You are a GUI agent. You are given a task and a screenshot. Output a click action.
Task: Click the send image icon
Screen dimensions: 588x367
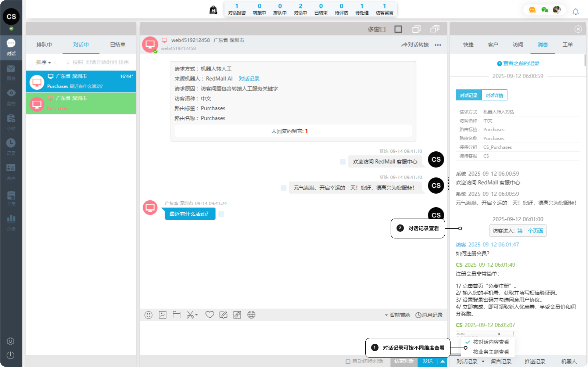pyautogui.click(x=162, y=315)
